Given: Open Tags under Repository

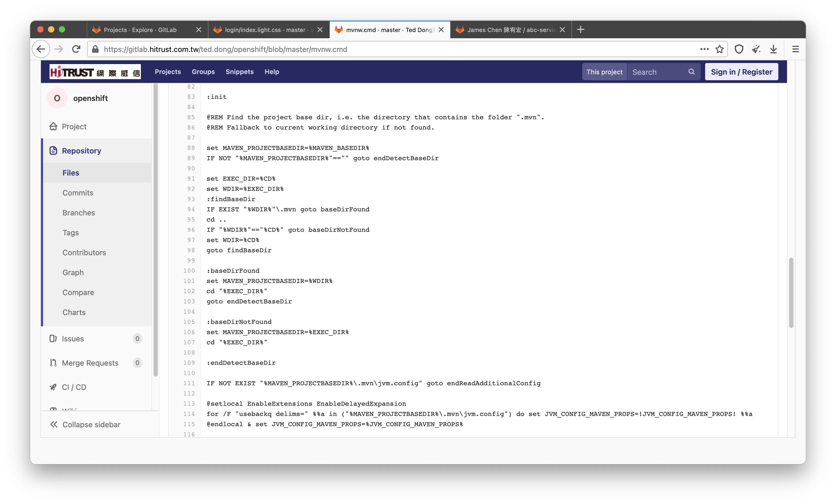Looking at the screenshot, I should (71, 233).
